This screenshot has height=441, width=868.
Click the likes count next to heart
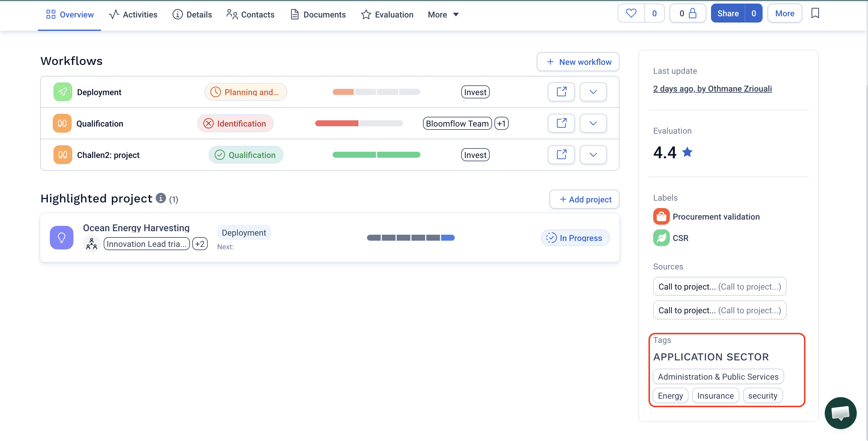654,14
